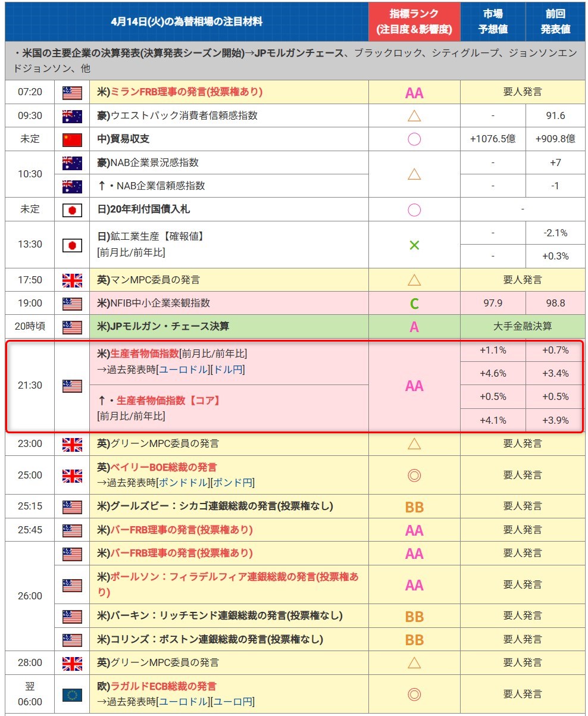Click the Australian flag next to ウエストパック消費者信頼感指数

point(72,116)
